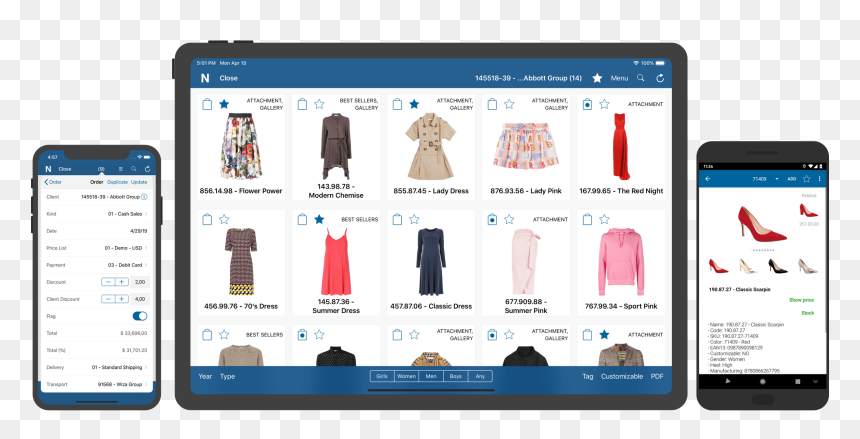Image resolution: width=860 pixels, height=439 pixels.
Task: Favorite the Classic Scarpin star on Android
Action: click(806, 179)
